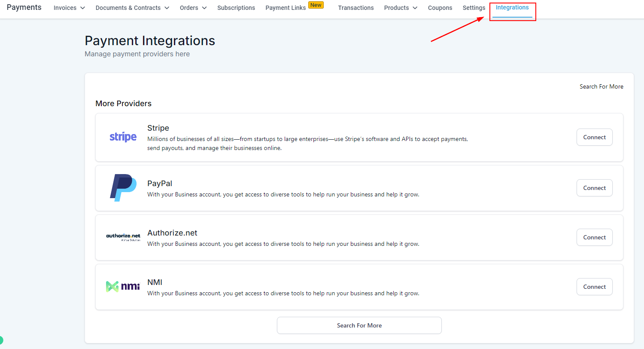Click the PayPal logo icon

point(123,188)
